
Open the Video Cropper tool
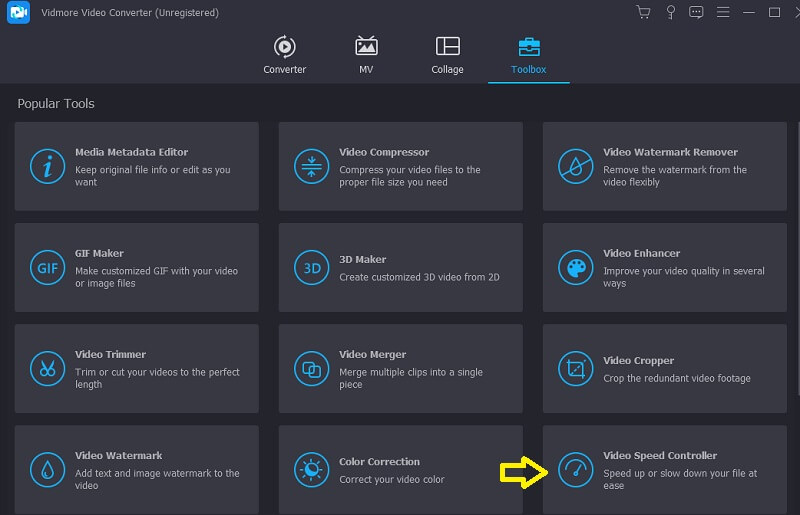pyautogui.click(x=664, y=369)
